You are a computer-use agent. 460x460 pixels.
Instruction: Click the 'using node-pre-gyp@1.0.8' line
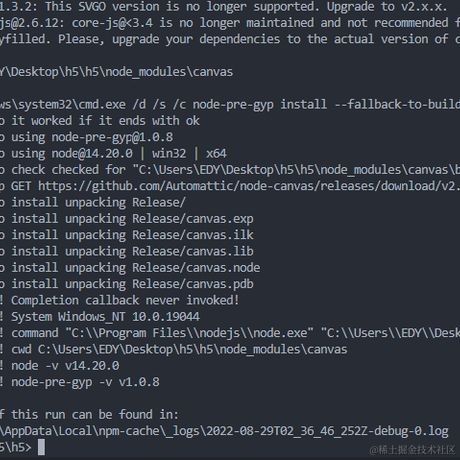[x=87, y=137]
